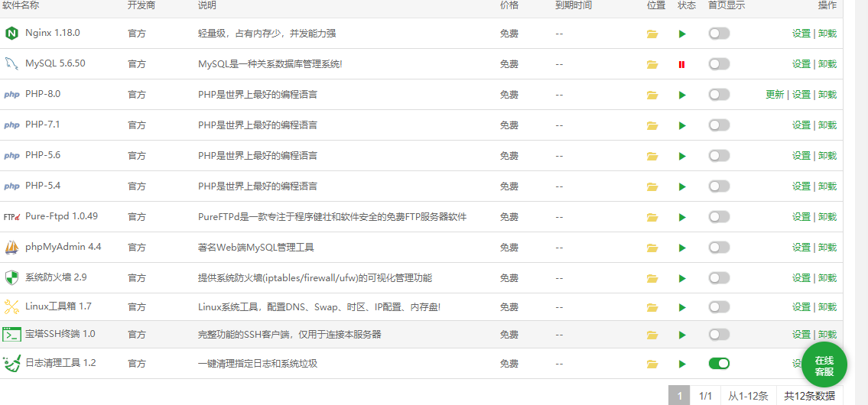Screen dimensions: 868x405
Task: Click the 1/1 page indicator
Action: point(705,396)
